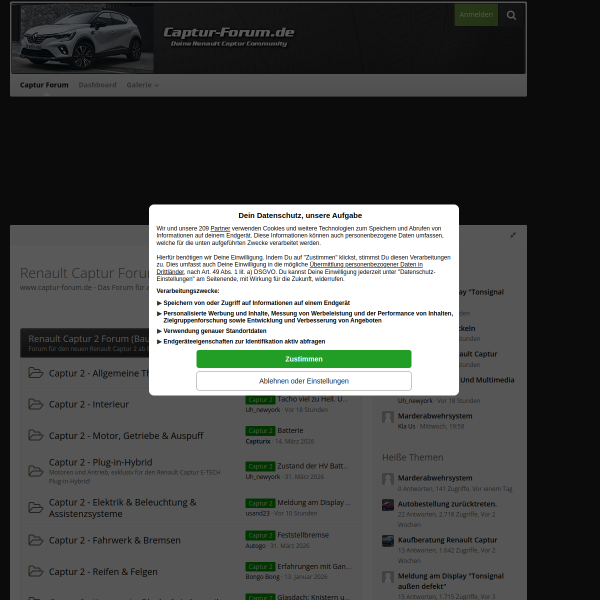This screenshot has height=600, width=600.
Task: Click Captur 2 label next to Zustand der HV Batt
Action: [x=260, y=466]
